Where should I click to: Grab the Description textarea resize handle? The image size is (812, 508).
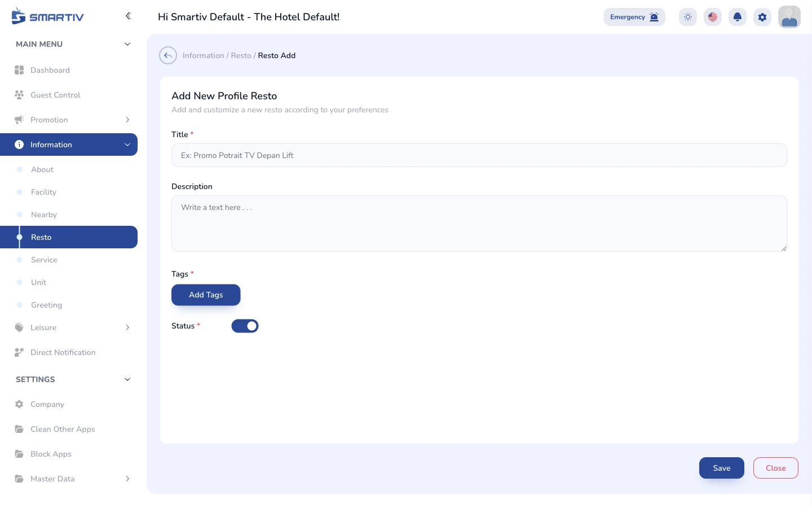tap(784, 248)
